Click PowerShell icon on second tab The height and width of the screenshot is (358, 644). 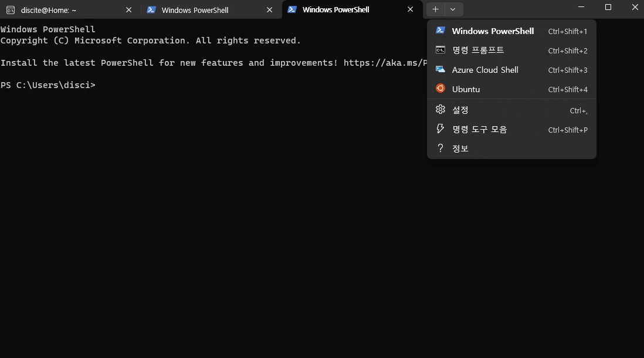pos(151,10)
